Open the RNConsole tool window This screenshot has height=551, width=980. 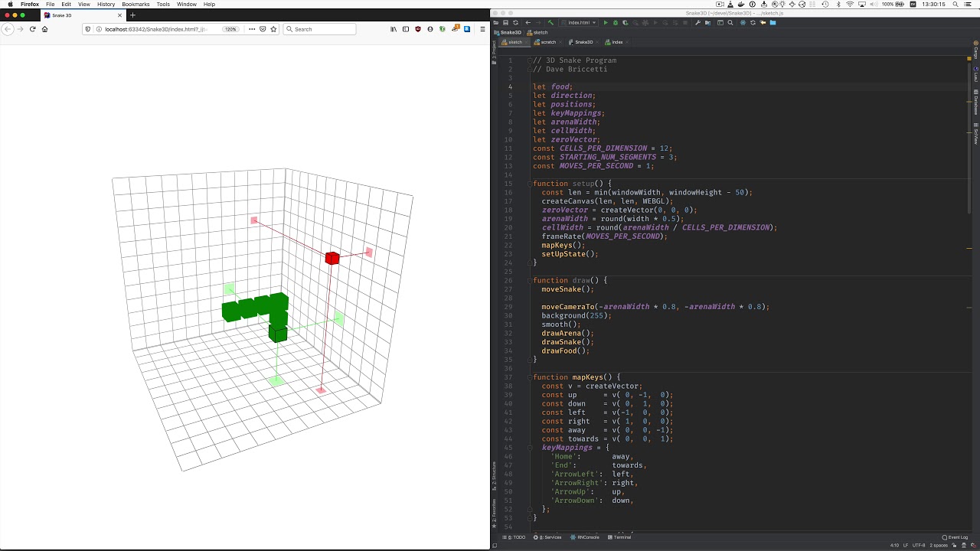coord(584,537)
